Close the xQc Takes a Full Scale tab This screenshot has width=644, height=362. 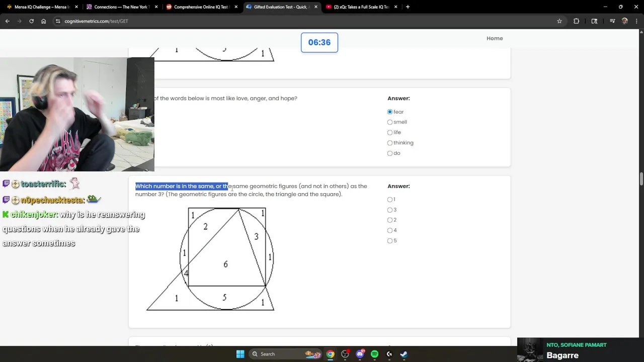click(x=395, y=7)
